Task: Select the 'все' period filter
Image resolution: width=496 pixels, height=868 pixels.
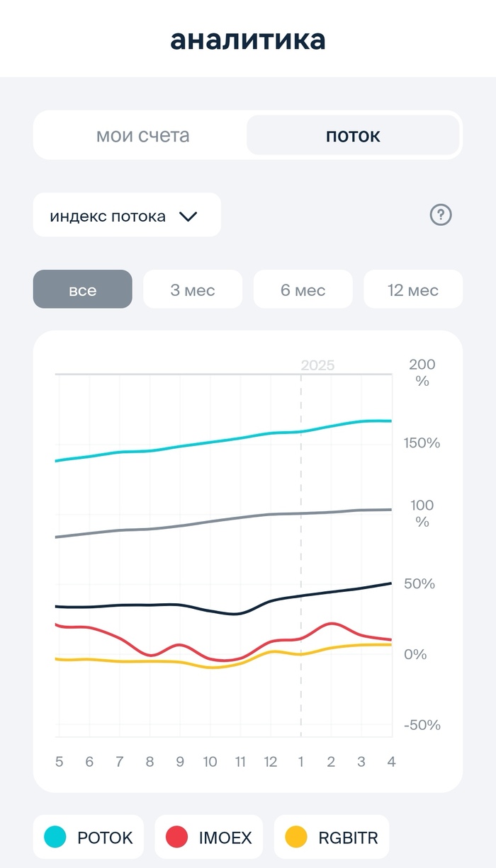Action: (x=82, y=290)
